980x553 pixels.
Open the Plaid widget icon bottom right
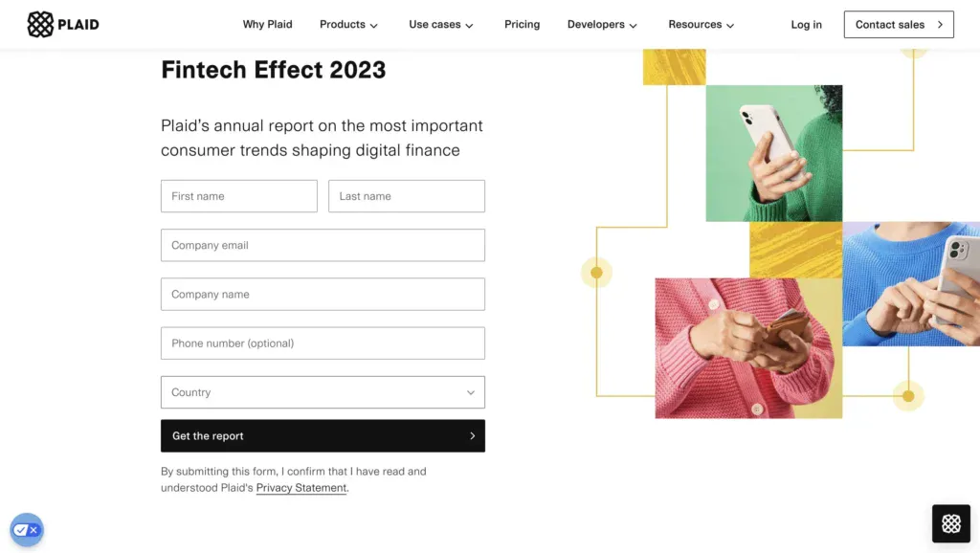pyautogui.click(x=950, y=523)
